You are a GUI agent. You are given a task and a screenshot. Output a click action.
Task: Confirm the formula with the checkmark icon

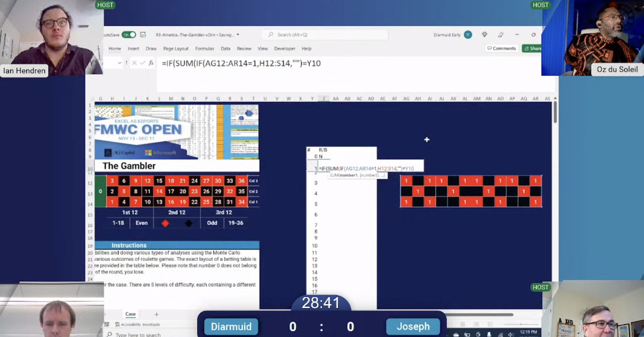142,63
